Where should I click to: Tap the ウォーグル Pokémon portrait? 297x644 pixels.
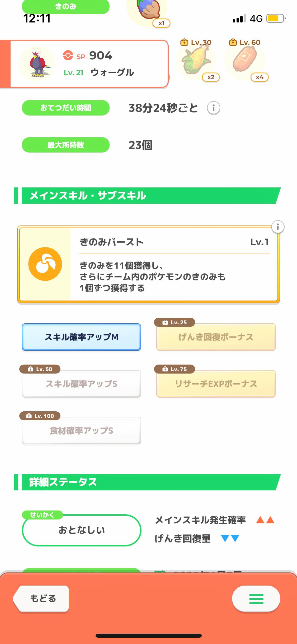(x=37, y=63)
